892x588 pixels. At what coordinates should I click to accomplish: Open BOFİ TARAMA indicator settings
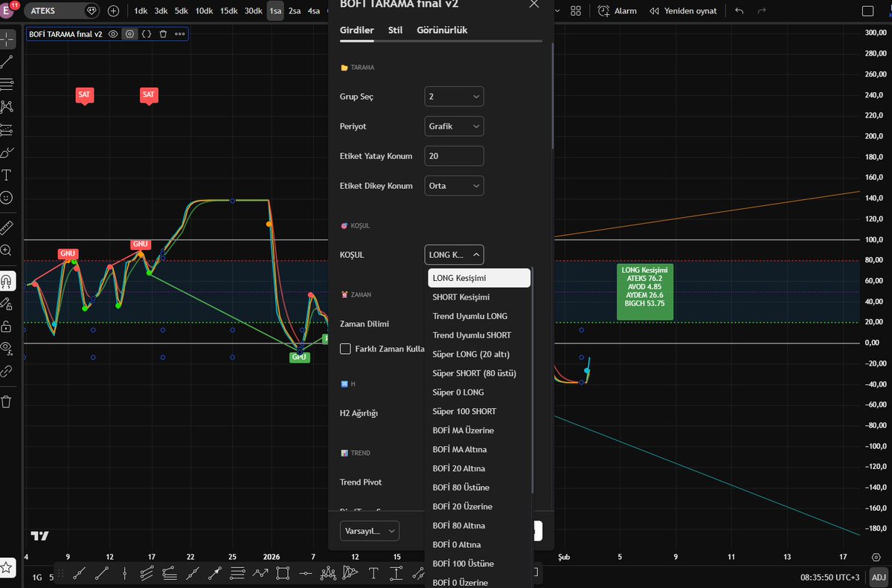point(129,34)
